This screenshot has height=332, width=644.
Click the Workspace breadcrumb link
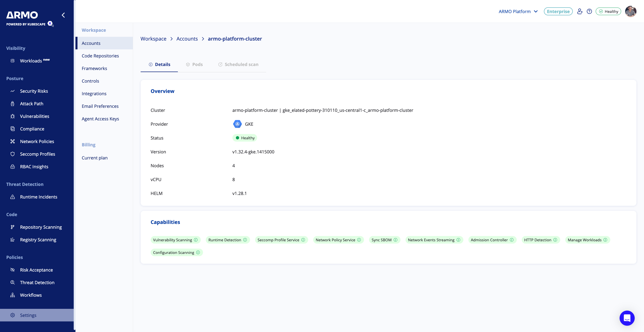pyautogui.click(x=153, y=39)
